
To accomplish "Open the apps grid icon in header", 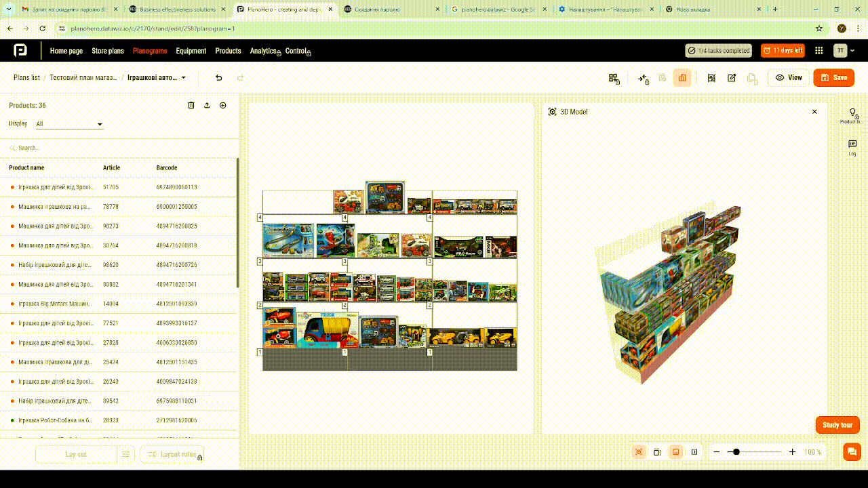I will (819, 51).
